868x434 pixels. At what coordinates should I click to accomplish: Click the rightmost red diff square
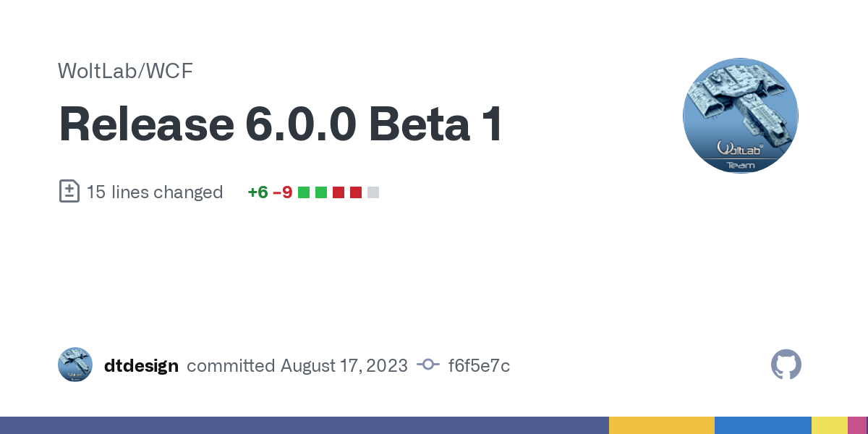[356, 192]
